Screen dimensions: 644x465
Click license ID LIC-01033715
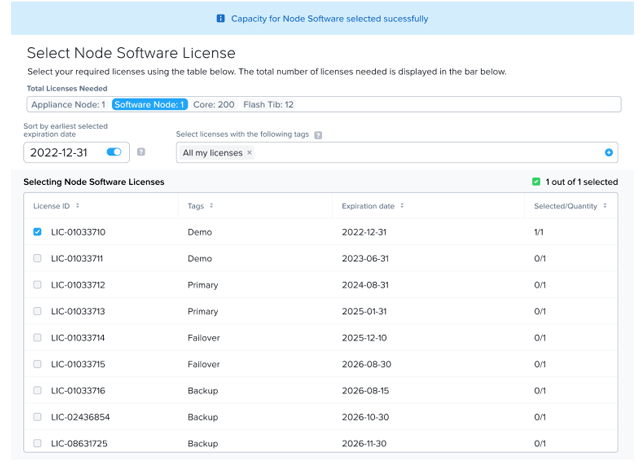78,364
